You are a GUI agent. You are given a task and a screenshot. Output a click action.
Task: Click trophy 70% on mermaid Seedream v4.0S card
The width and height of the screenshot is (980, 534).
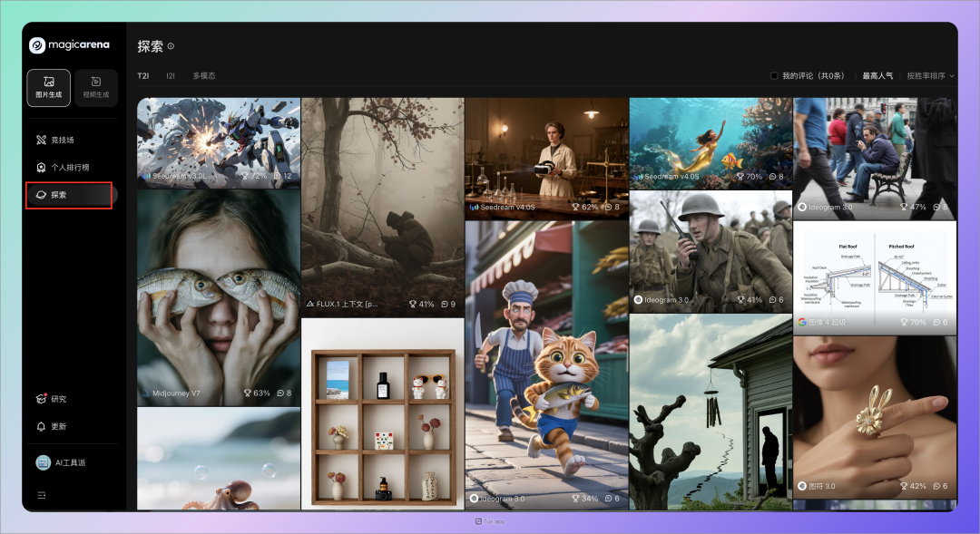coord(750,177)
